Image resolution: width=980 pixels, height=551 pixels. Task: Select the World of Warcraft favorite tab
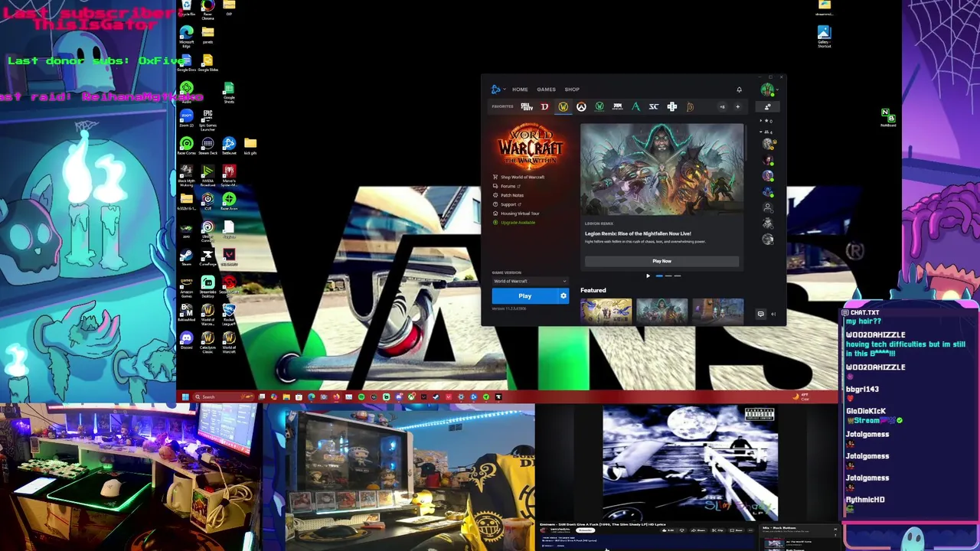coord(563,106)
